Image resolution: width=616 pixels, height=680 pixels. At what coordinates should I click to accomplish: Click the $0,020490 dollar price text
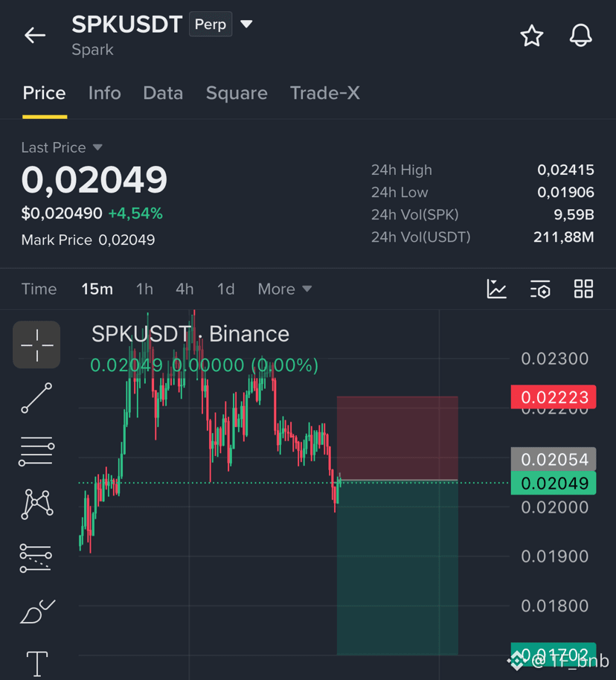(x=62, y=214)
